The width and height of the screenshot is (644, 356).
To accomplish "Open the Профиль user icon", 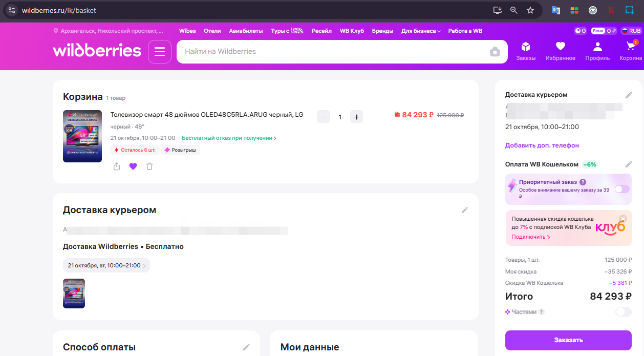I will pos(597,51).
